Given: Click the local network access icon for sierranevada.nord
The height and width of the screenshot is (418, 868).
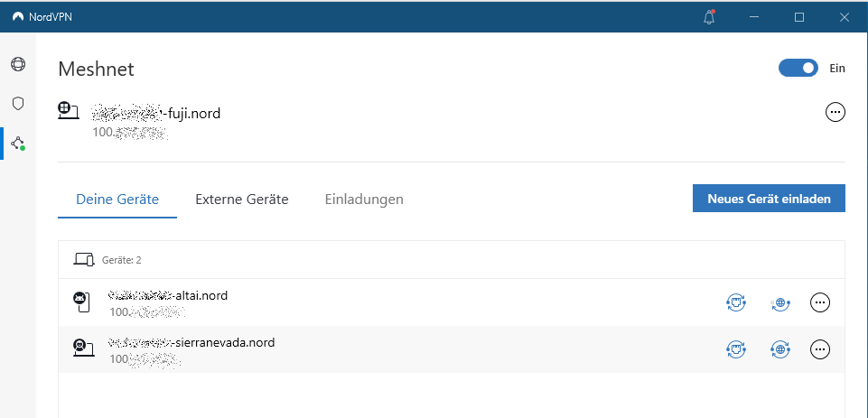Looking at the screenshot, I should [x=735, y=348].
